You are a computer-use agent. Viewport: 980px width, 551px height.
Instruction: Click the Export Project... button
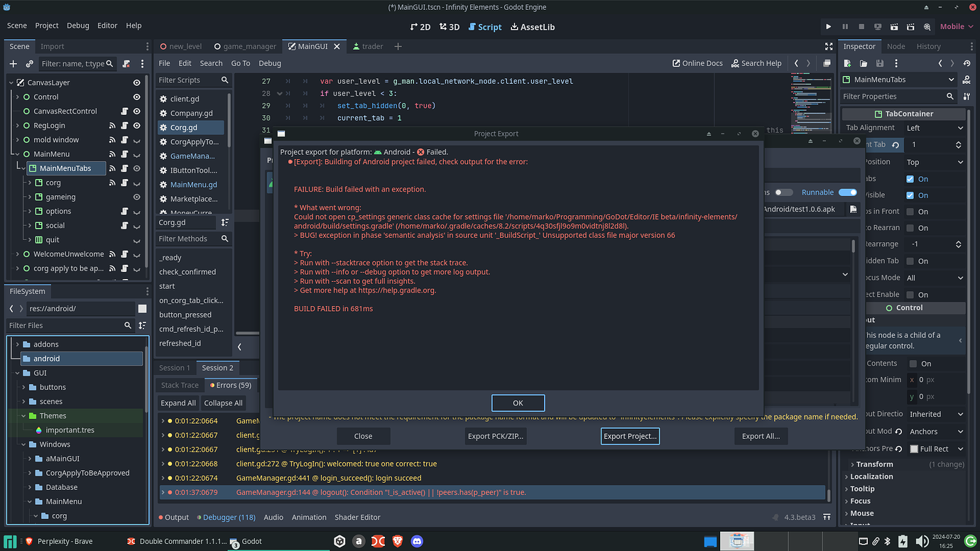point(630,436)
